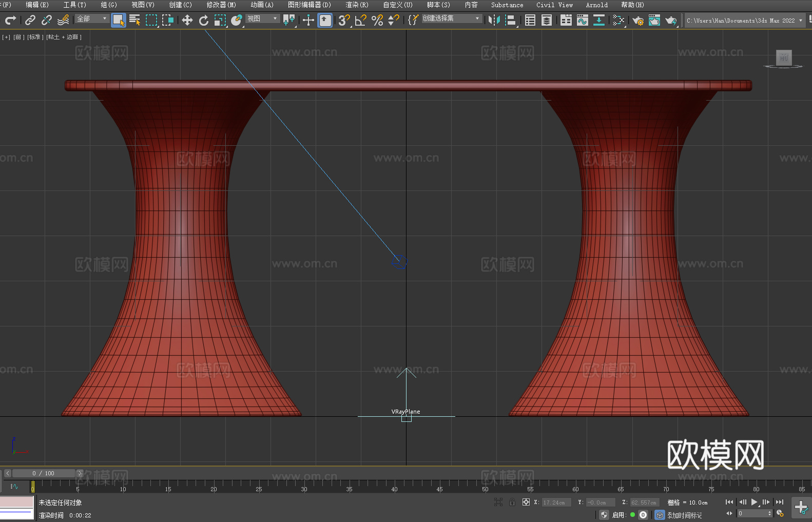812x522 pixels.
Task: Go to the end frame
Action: coord(780,502)
